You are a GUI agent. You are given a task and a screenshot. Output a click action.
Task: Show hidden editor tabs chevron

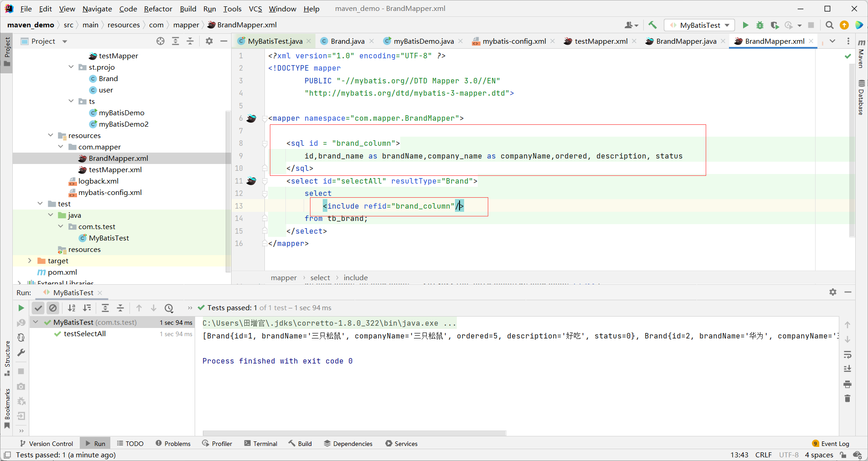point(832,41)
